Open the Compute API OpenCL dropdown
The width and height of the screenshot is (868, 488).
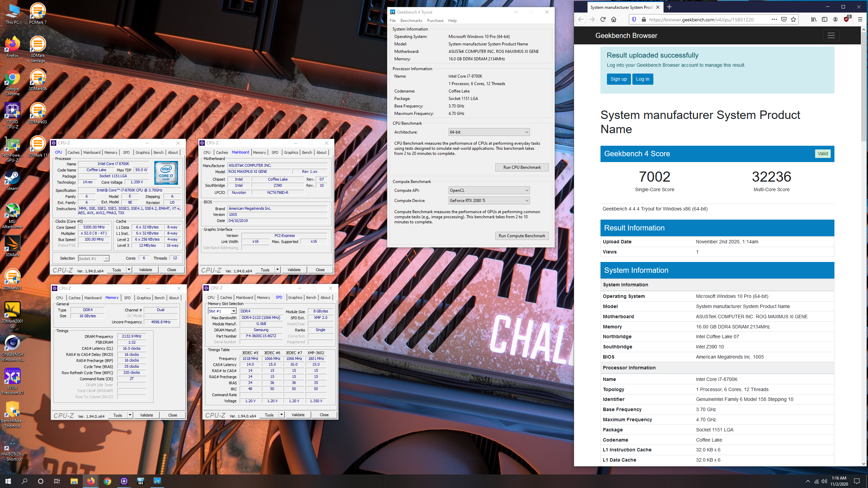pos(489,190)
